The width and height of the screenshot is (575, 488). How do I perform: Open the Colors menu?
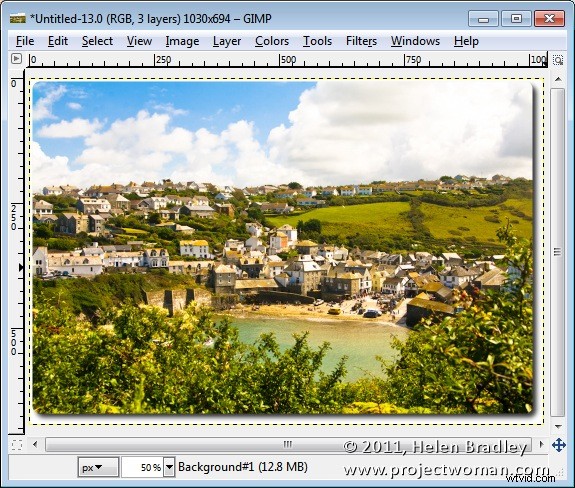tap(272, 41)
